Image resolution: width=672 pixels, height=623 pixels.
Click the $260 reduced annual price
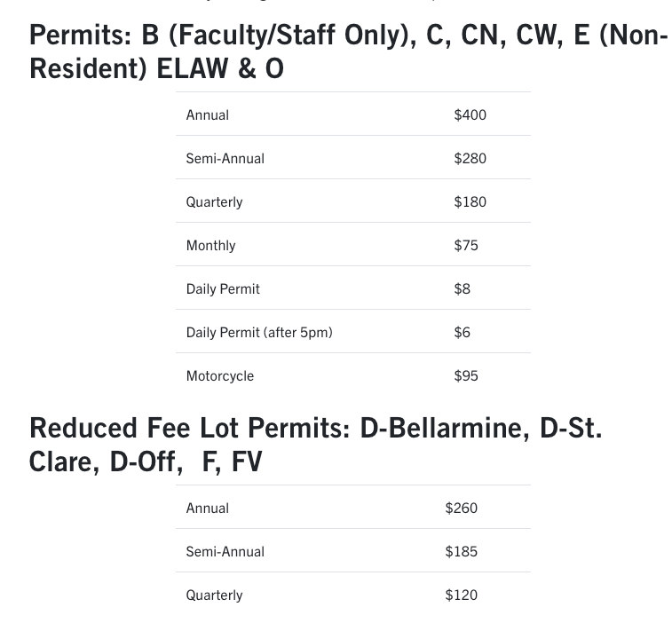coord(461,508)
